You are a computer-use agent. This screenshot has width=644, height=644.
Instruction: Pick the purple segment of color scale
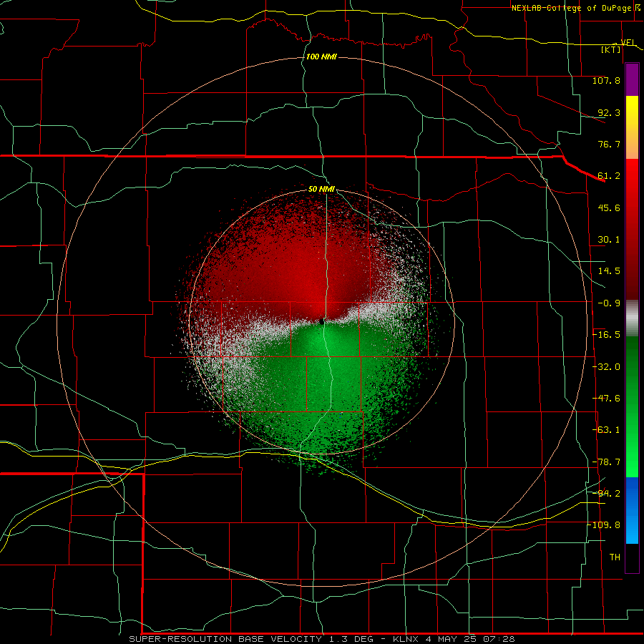tap(632, 79)
